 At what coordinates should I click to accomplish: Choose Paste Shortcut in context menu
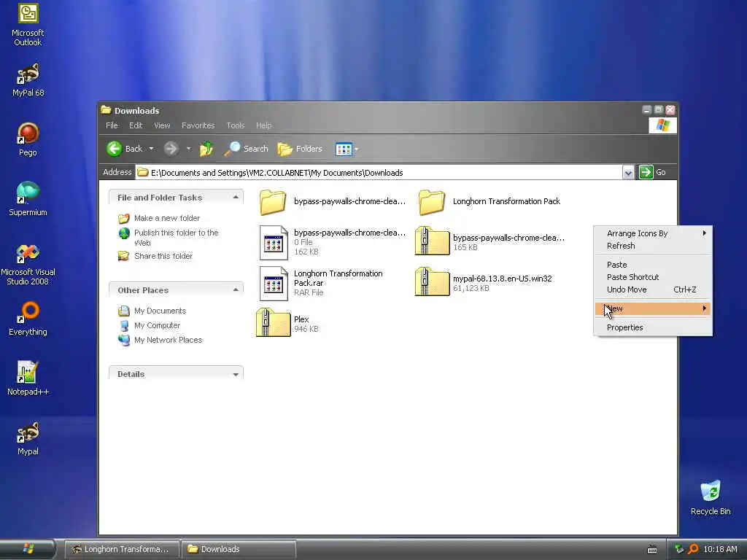click(x=653, y=276)
